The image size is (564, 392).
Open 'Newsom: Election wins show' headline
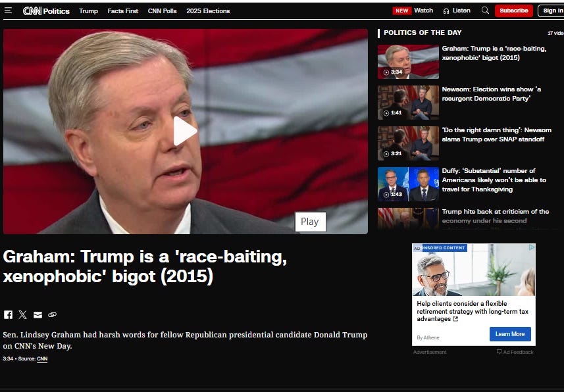(x=492, y=93)
